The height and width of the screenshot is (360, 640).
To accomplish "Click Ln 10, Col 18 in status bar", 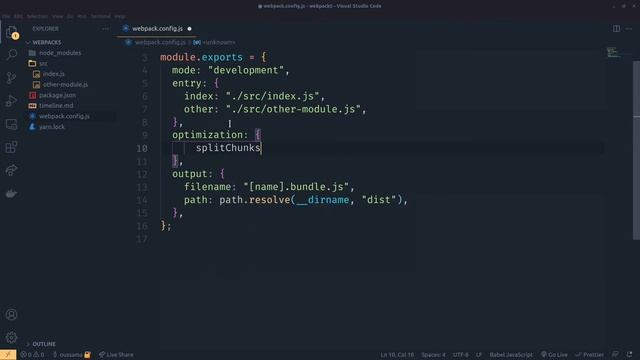I will (x=397, y=355).
